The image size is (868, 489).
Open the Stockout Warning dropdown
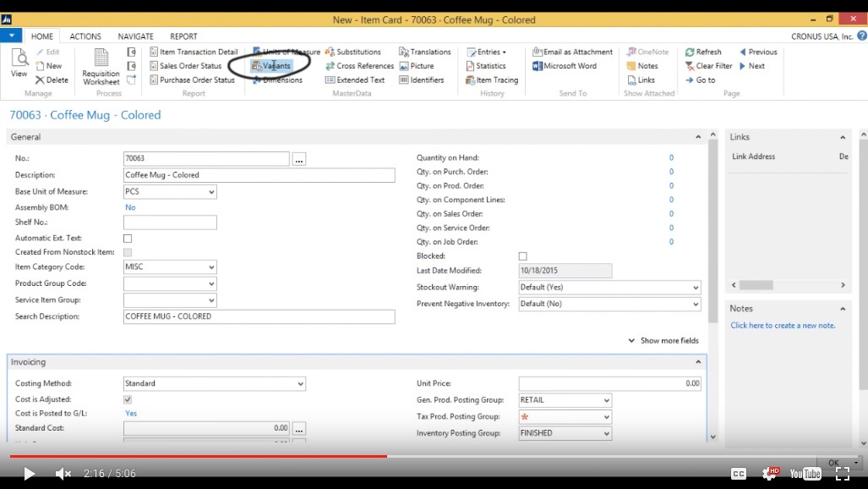pos(695,287)
